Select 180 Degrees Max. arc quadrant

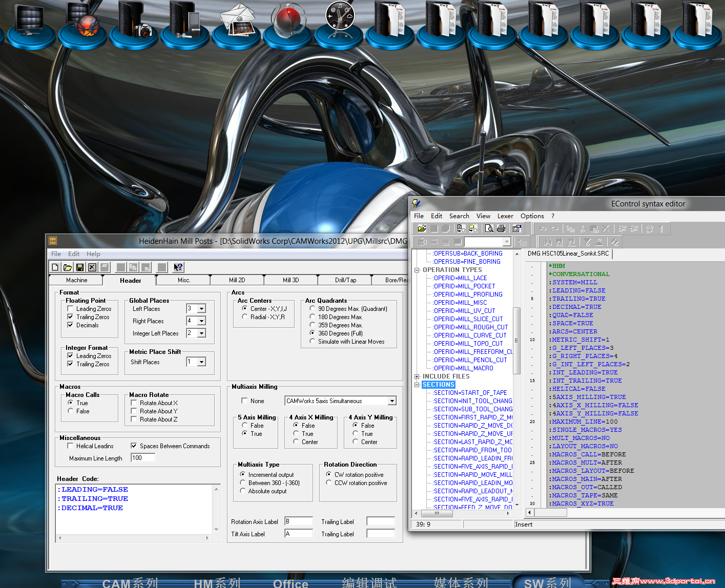(313, 317)
